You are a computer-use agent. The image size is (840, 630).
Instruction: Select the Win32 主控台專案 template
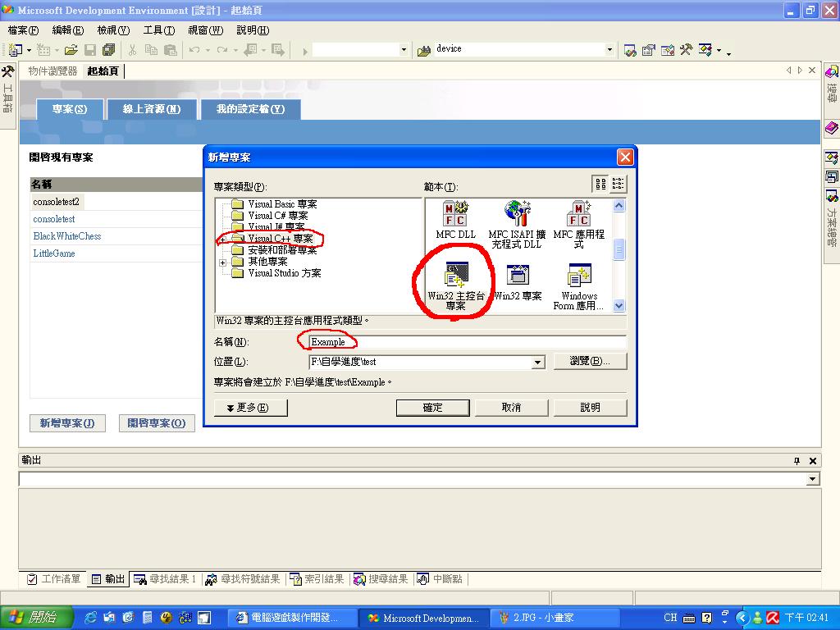point(456,286)
